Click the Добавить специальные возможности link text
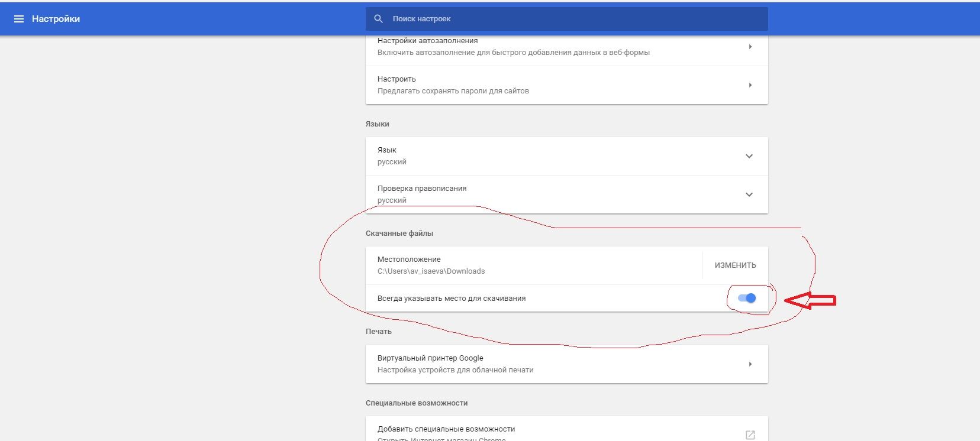Image resolution: width=980 pixels, height=441 pixels. (x=446, y=429)
